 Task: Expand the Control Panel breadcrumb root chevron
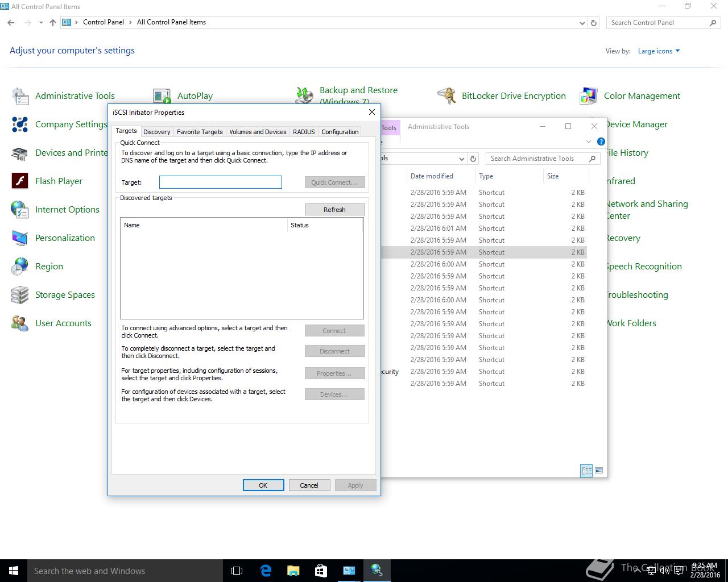pyautogui.click(x=77, y=23)
